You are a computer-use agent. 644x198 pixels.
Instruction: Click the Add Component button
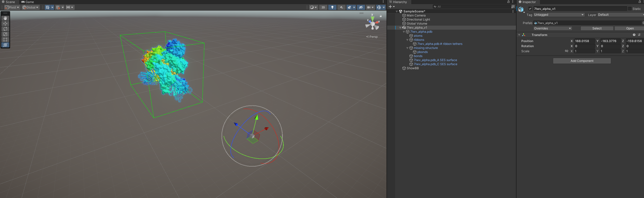click(x=582, y=61)
